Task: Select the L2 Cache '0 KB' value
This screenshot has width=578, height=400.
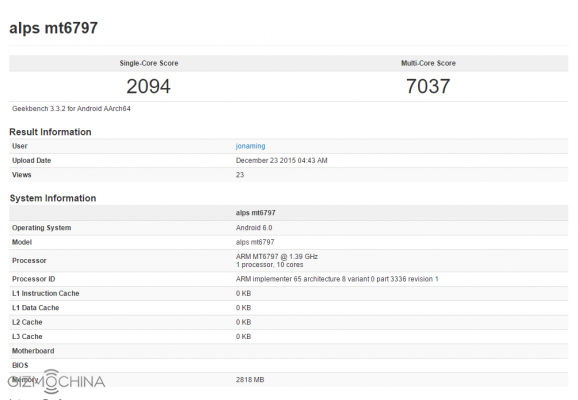Action: [243, 322]
